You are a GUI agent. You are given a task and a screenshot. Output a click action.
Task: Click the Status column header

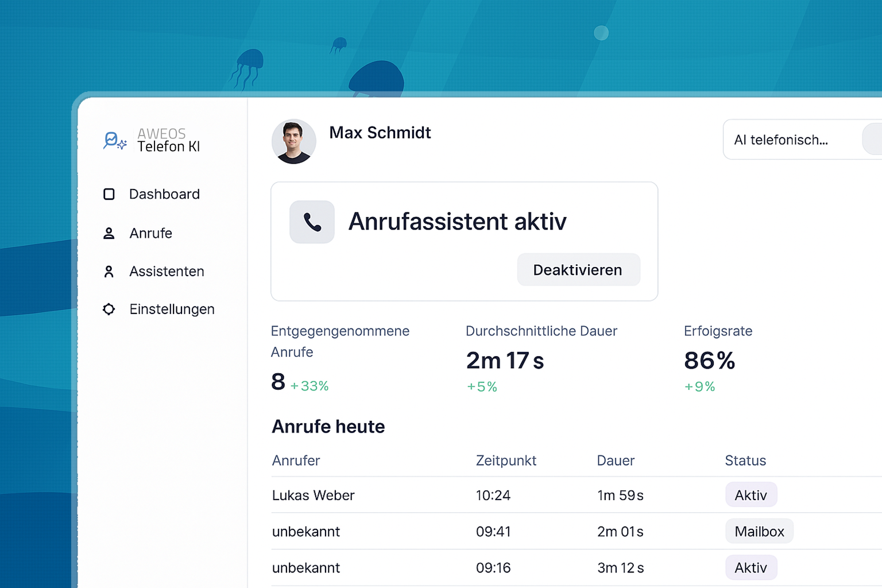(745, 461)
